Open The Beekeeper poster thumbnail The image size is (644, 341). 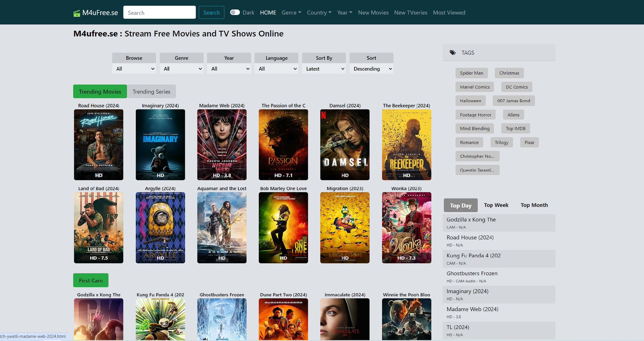(406, 145)
